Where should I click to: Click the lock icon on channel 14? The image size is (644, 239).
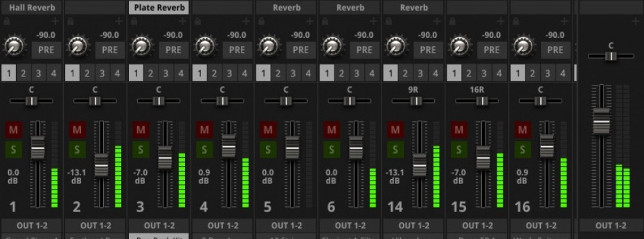pos(388,22)
